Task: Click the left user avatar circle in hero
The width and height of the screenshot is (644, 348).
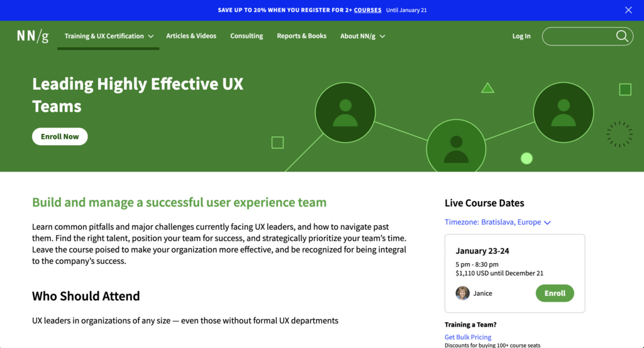Action: [345, 113]
